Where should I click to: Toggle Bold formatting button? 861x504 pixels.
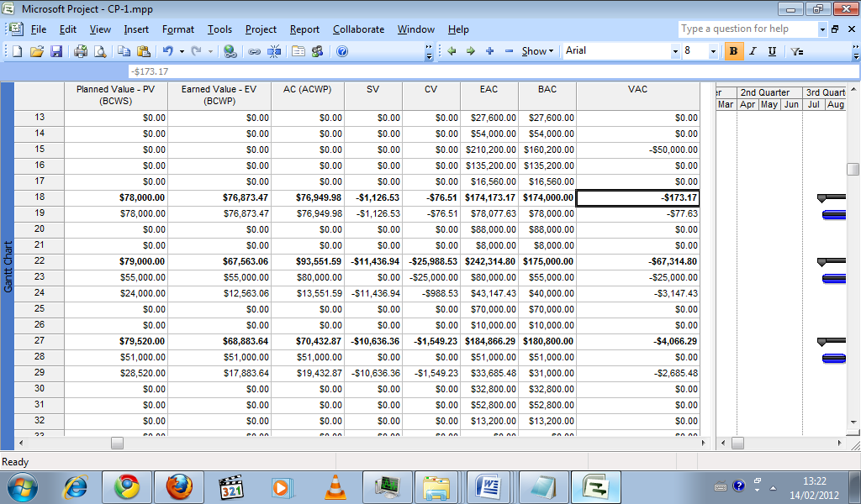[x=733, y=51]
